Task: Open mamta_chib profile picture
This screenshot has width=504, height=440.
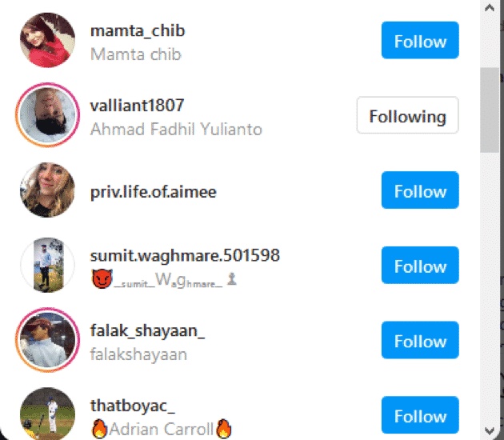Action: [x=47, y=40]
